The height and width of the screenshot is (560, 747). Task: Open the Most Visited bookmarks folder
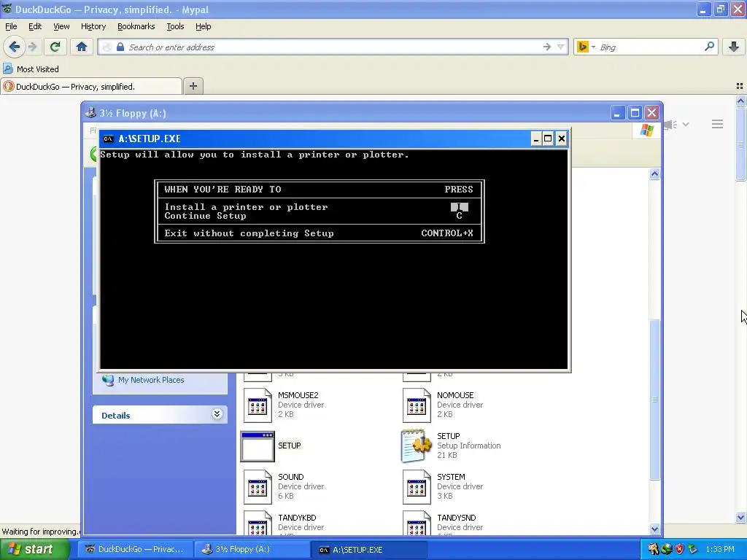(31, 69)
